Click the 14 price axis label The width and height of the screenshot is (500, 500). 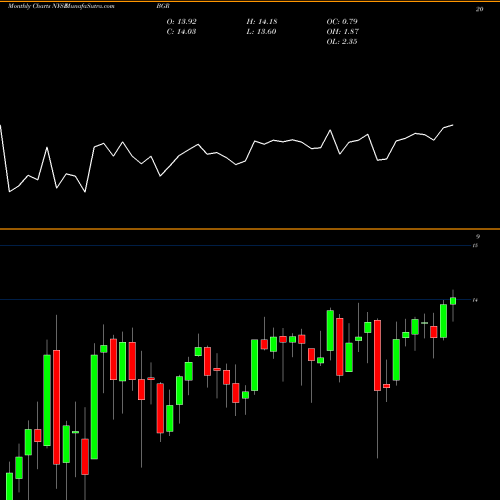[475, 300]
